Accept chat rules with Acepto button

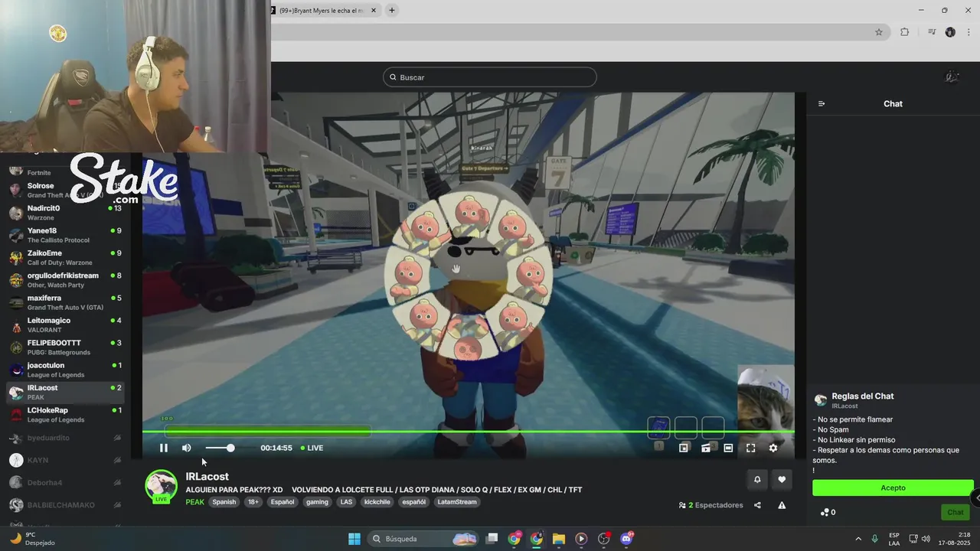click(x=893, y=487)
